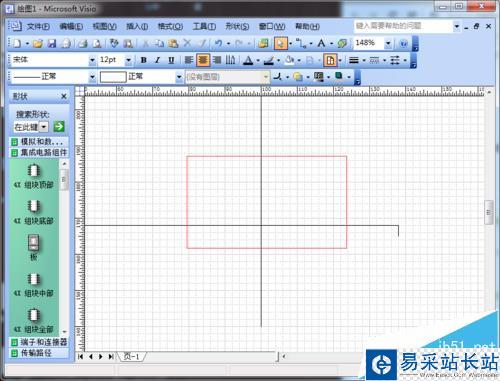Open the 端子和连接器 stencil
Screen dimensions: 500x381
pyautogui.click(x=39, y=342)
